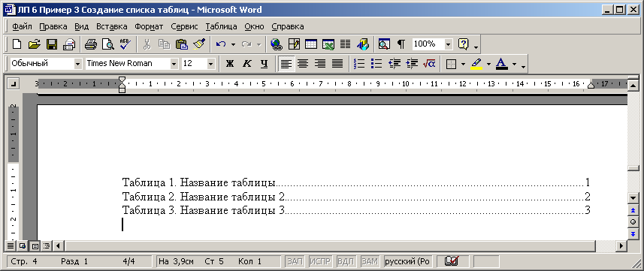Screen dimensions: 644x271
Task: Open the Таблица menu
Action: pos(222,27)
